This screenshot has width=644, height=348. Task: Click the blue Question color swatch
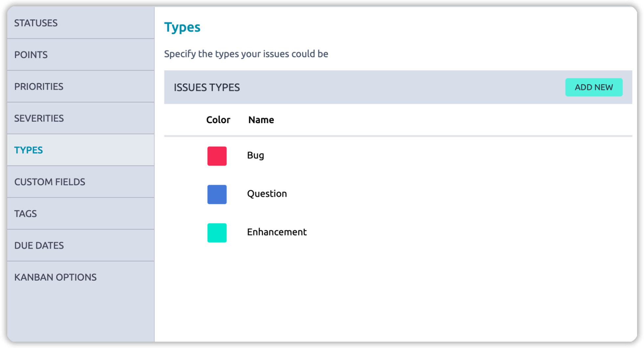(x=217, y=194)
